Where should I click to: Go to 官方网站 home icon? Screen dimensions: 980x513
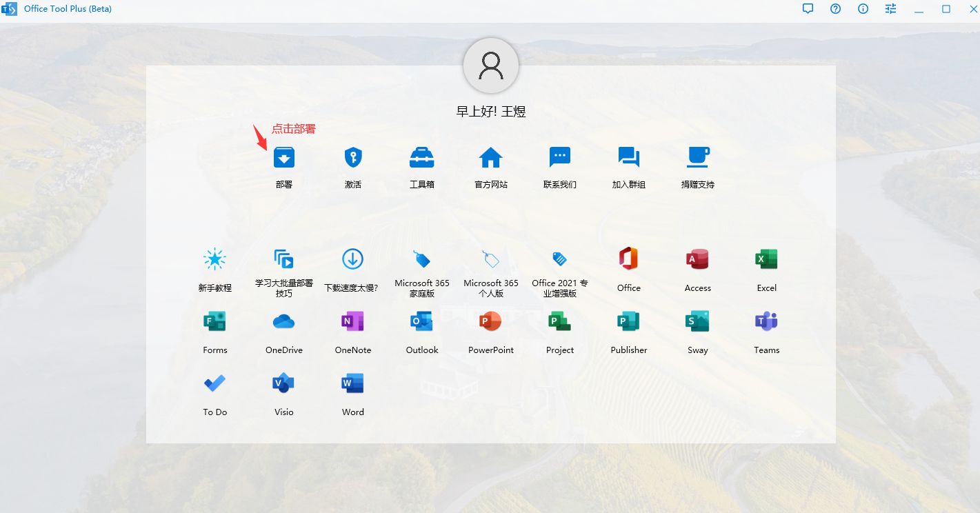(x=491, y=158)
